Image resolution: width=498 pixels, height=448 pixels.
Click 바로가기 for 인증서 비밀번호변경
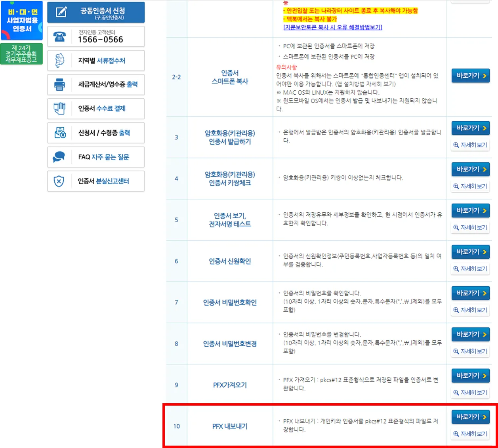[471, 334]
